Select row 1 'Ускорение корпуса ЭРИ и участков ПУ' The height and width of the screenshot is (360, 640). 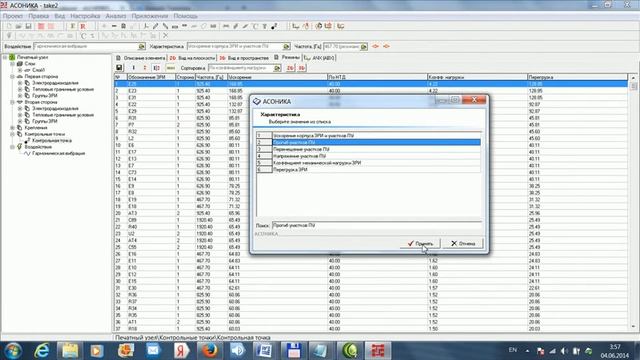(368, 135)
